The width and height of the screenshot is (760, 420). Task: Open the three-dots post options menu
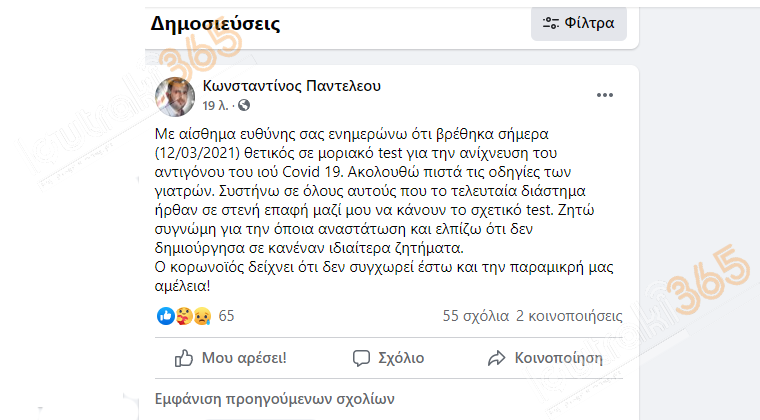(604, 95)
